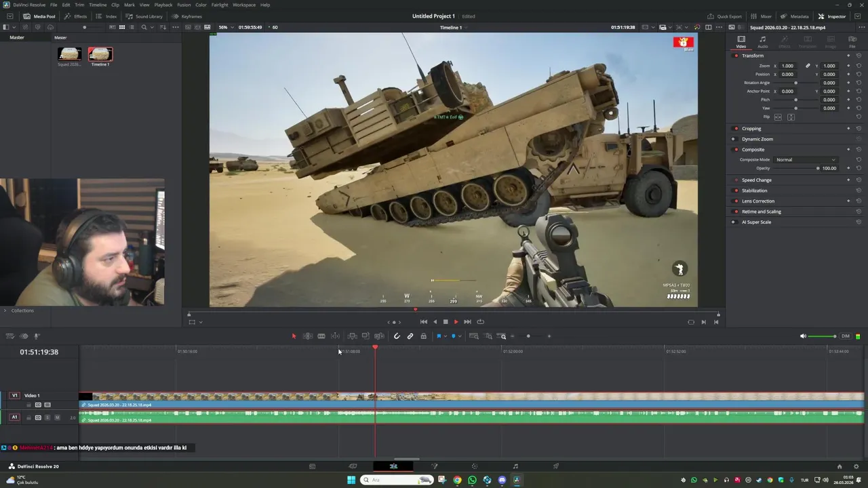Toggle position lock padlock icon

coord(424,336)
